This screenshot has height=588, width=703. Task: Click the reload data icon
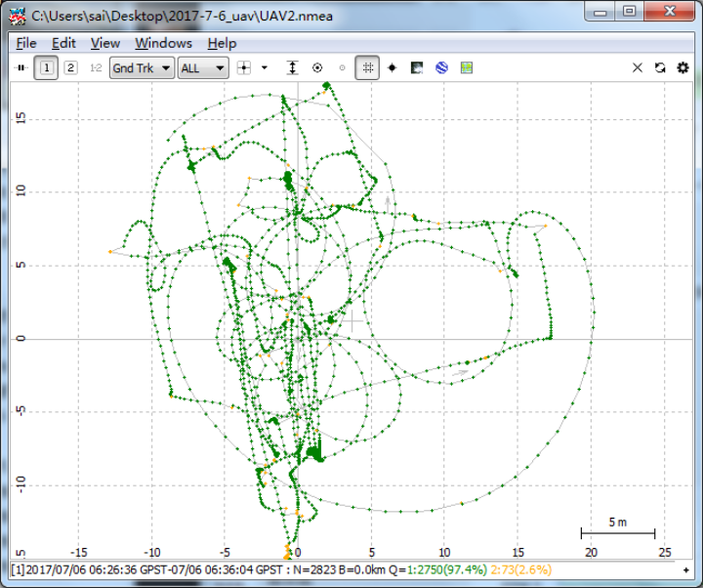[x=660, y=67]
